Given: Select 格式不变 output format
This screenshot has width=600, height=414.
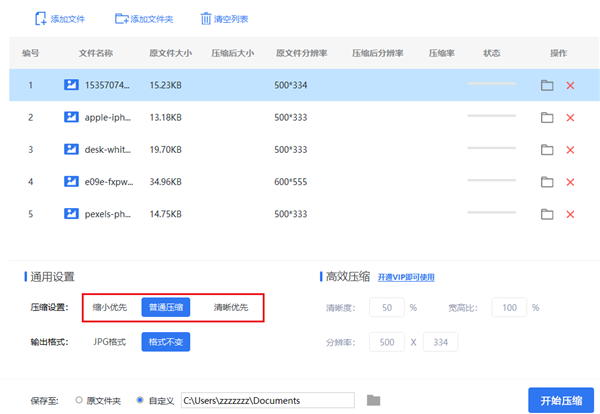Looking at the screenshot, I should [166, 342].
